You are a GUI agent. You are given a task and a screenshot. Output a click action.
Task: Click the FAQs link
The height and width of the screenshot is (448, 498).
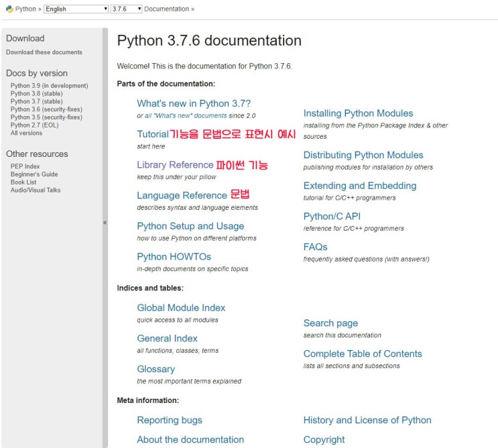coord(315,247)
